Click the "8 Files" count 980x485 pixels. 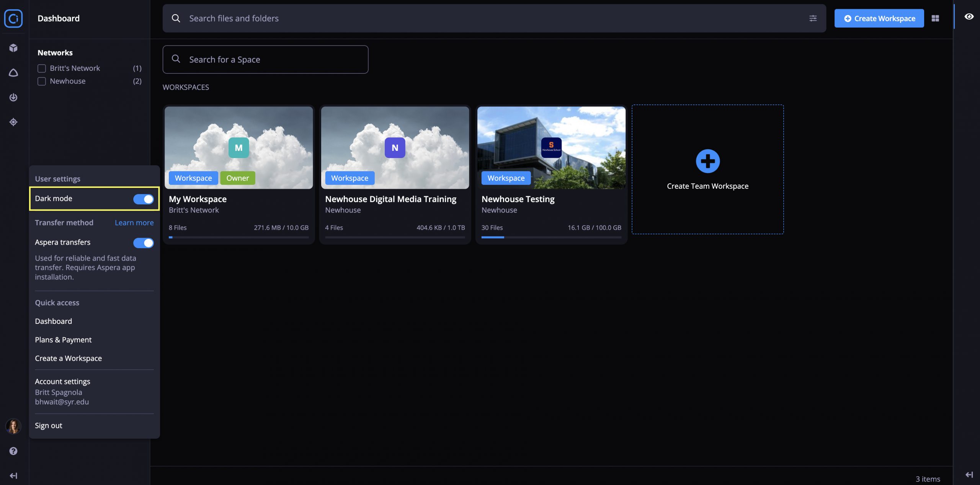coord(178,228)
